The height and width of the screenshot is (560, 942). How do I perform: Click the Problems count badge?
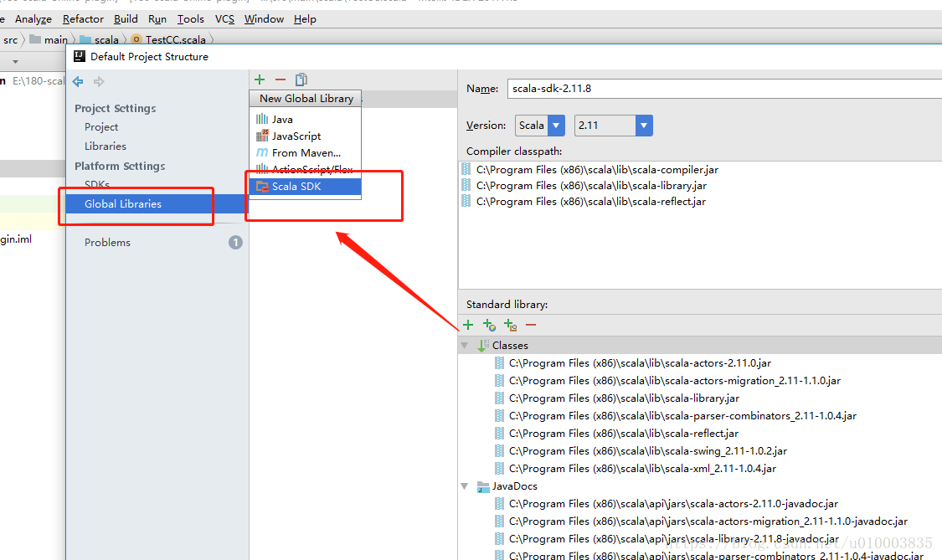pyautogui.click(x=235, y=242)
